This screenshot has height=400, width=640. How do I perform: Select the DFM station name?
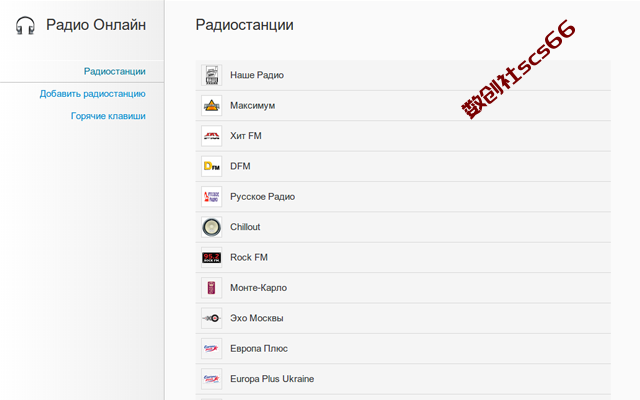coord(240,166)
